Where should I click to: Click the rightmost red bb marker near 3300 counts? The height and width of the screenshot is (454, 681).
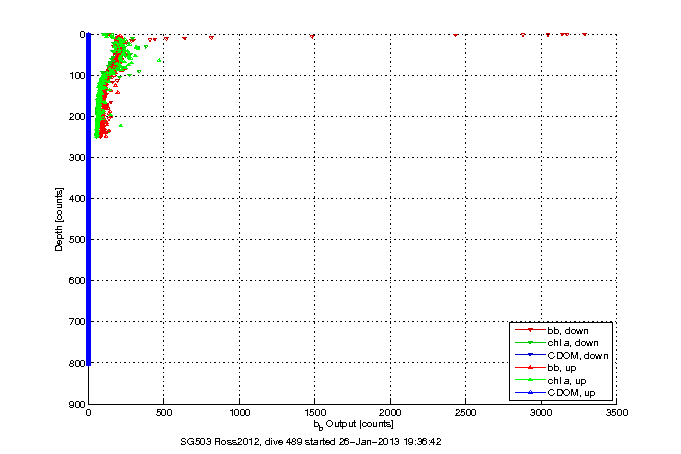click(585, 34)
